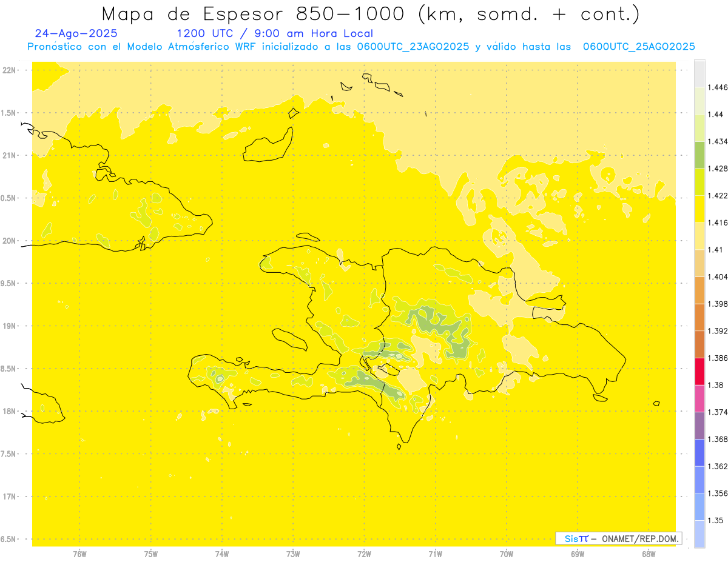This screenshot has width=728, height=562.
Task: Choose the blue legend swatch between 1.362 and 1.368
Action: coord(699,452)
